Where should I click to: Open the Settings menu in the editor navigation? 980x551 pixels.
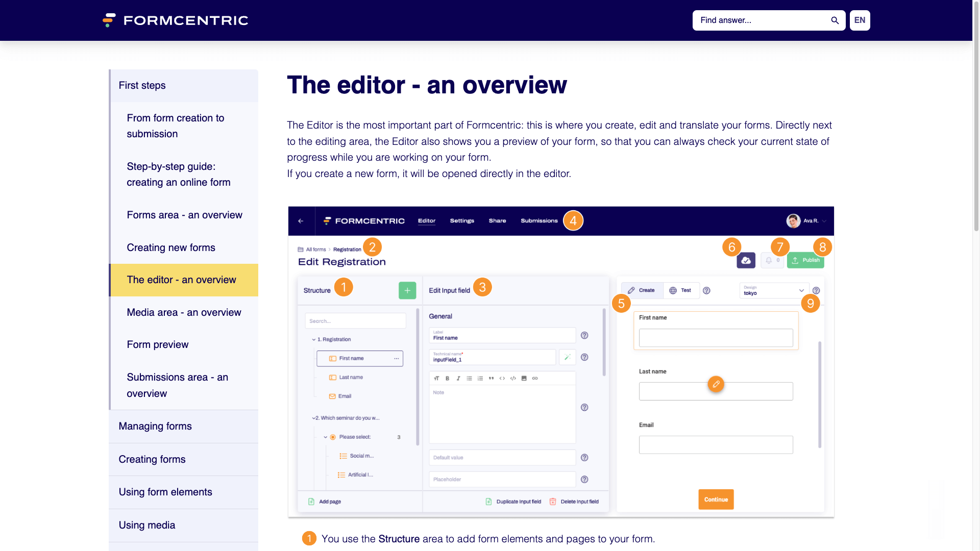tap(462, 221)
